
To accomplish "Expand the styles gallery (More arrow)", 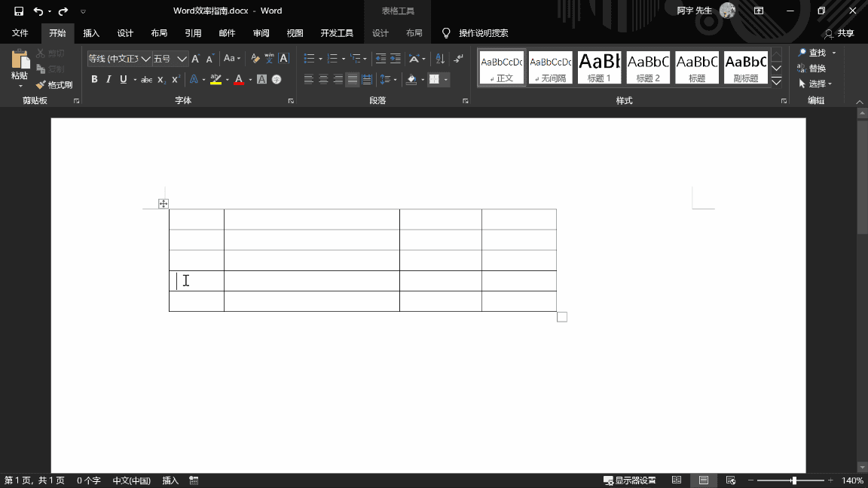I will tap(777, 82).
